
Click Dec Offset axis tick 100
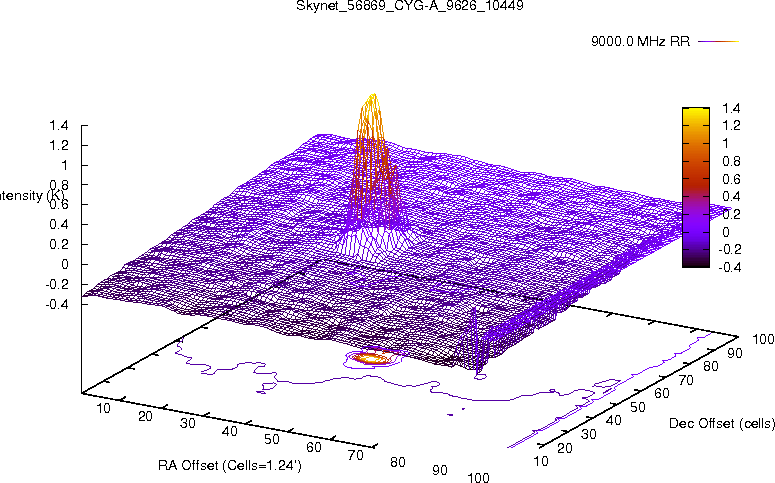pyautogui.click(x=763, y=339)
